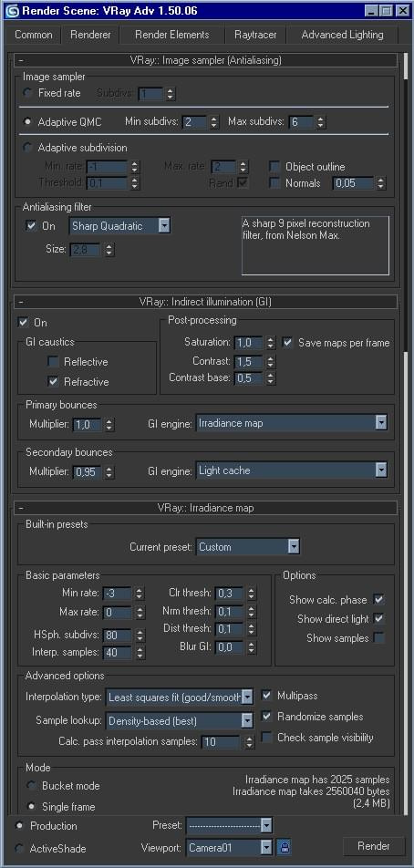Open the Viewport Camera01 dropdown
The height and width of the screenshot is (868, 414).
point(229,847)
